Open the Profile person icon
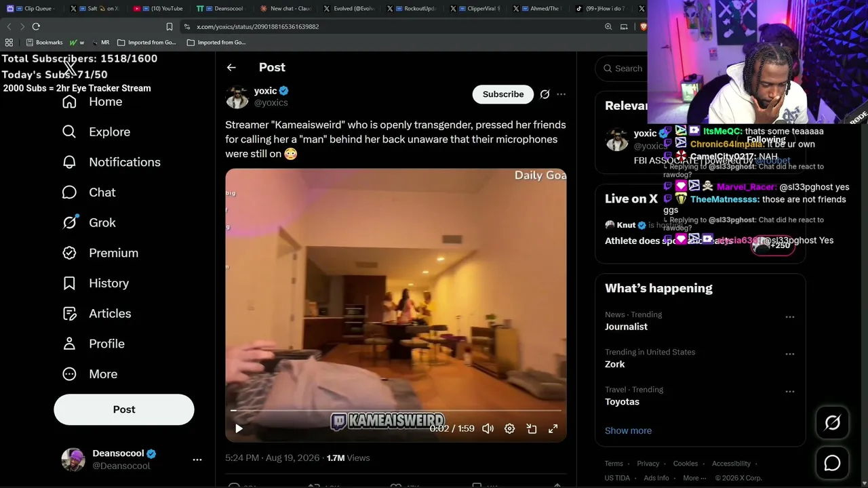This screenshot has height=488, width=868. point(69,344)
